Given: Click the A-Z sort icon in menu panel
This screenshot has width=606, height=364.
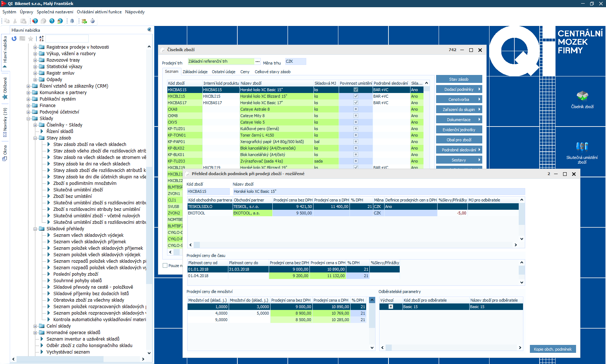Looking at the screenshot, I should pos(41,39).
